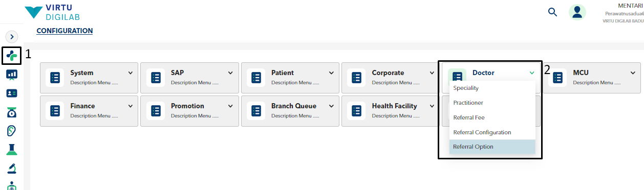
Task: Open the weighing scale sidebar icon
Action: 11,112
